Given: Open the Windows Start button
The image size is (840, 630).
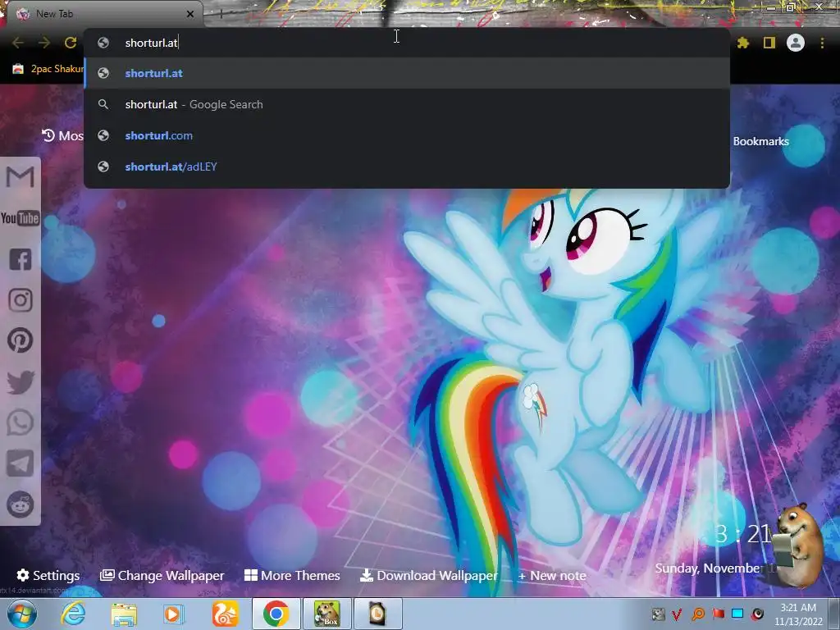Looking at the screenshot, I should pos(21,614).
